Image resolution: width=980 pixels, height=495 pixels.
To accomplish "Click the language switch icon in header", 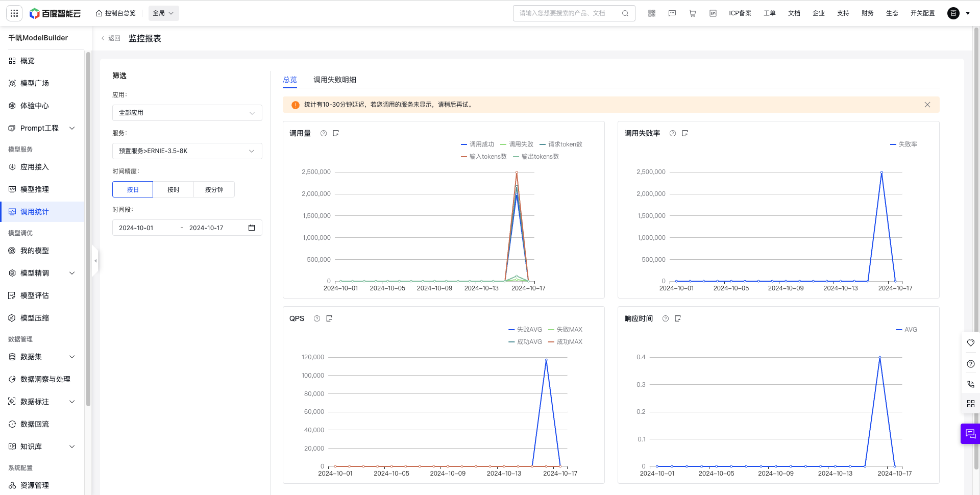I will pos(713,13).
